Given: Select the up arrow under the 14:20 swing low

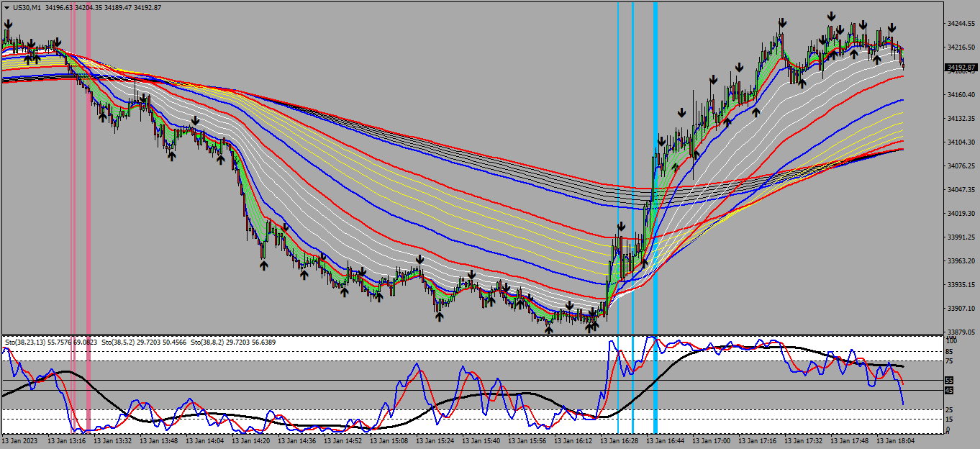Looking at the screenshot, I should 264,266.
